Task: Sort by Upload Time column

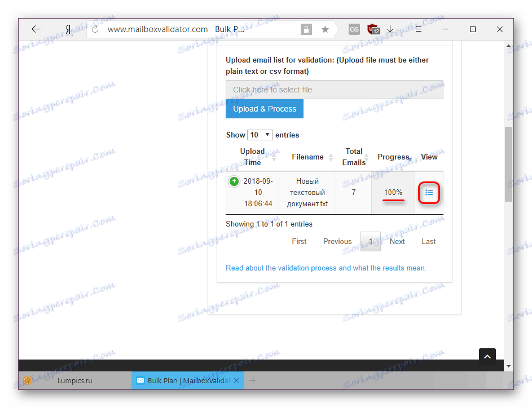Action: point(252,157)
